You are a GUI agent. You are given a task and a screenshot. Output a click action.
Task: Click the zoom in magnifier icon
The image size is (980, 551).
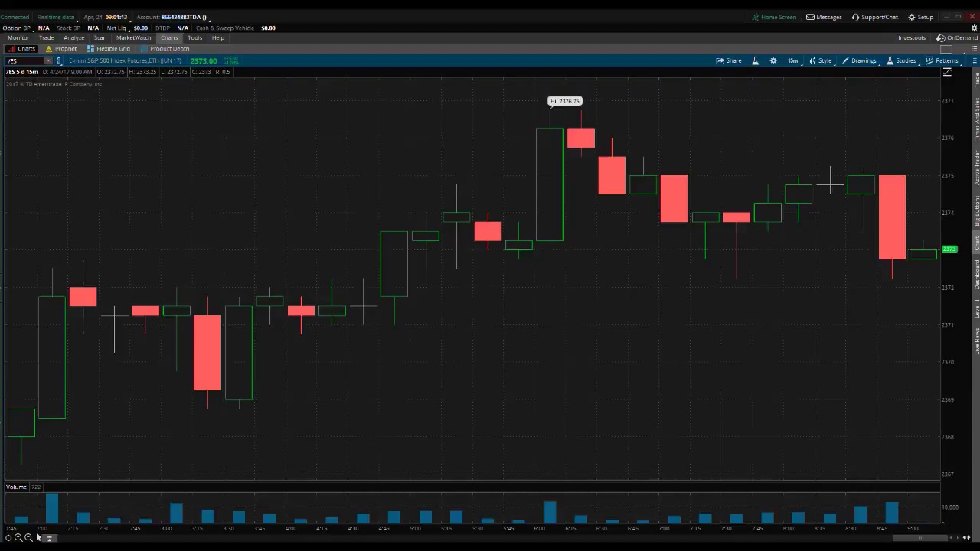tap(18, 538)
